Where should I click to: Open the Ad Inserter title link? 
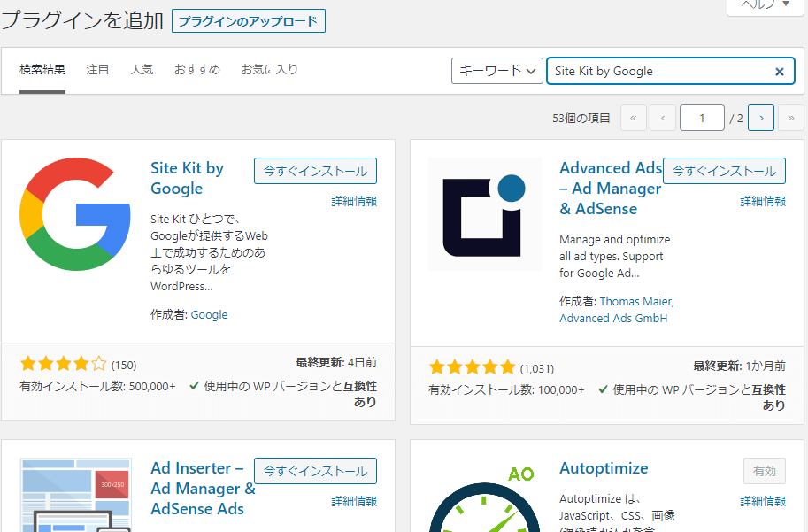[x=203, y=488]
